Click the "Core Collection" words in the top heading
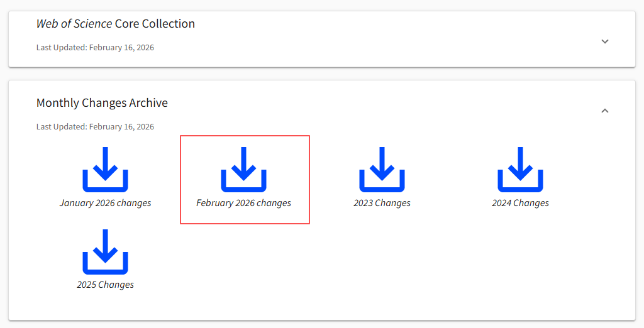Viewport: 644px width, 328px height. pyautogui.click(x=155, y=24)
